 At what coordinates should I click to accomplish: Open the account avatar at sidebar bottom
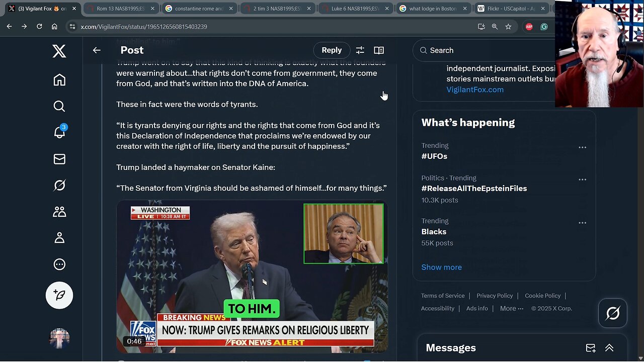click(59, 338)
